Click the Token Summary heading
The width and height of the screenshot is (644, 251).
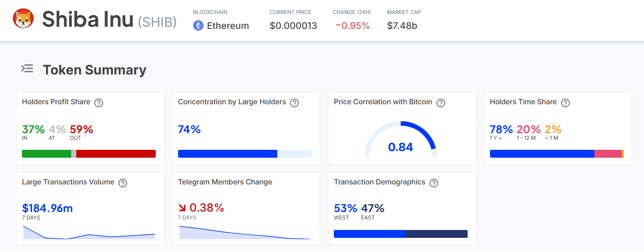tap(94, 70)
